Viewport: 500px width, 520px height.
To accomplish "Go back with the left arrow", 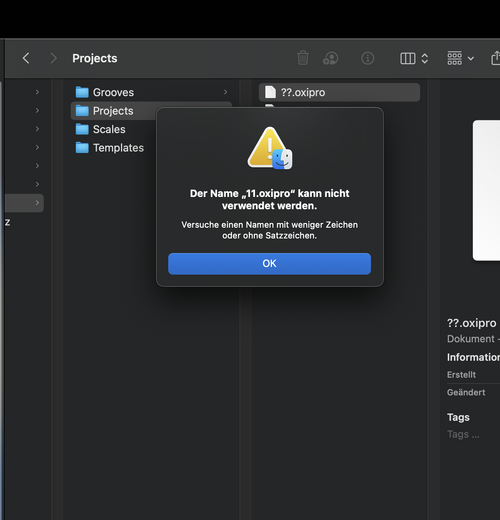I will (x=26, y=58).
